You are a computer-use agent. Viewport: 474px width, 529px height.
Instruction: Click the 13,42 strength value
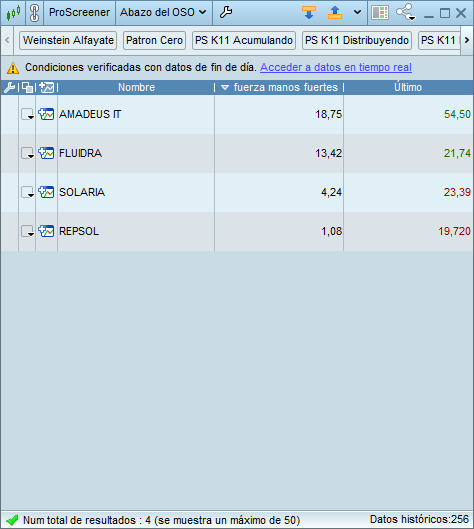point(328,154)
